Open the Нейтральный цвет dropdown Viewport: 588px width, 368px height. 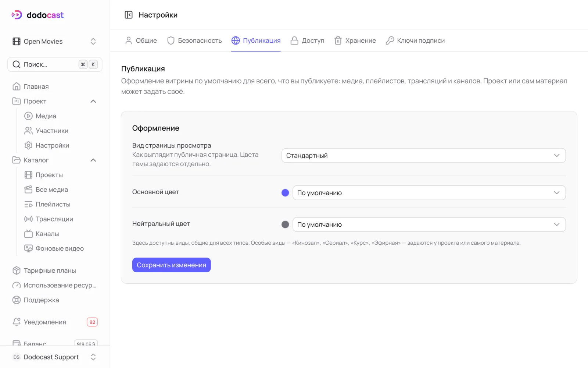(x=429, y=224)
